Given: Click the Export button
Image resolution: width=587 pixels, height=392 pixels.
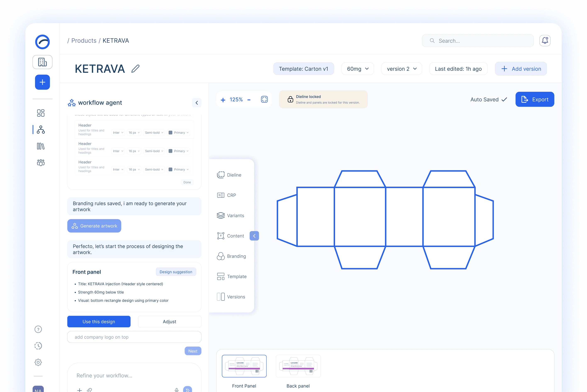Looking at the screenshot, I should (x=535, y=99).
